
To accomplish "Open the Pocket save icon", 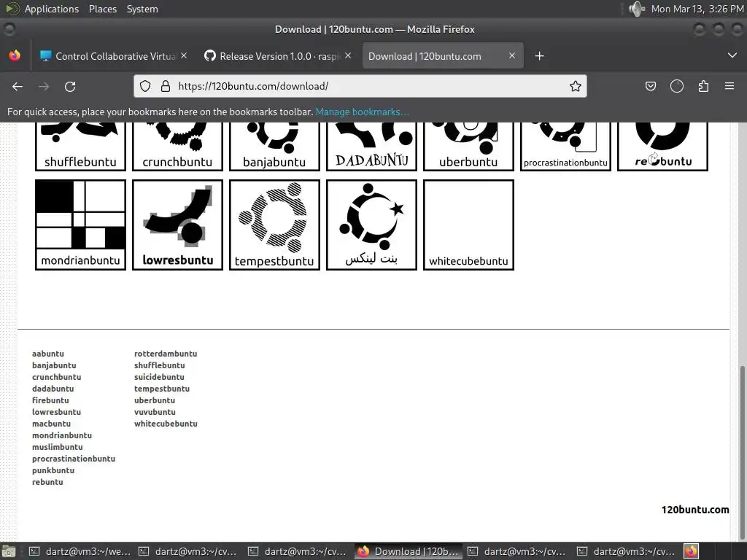I will point(650,86).
